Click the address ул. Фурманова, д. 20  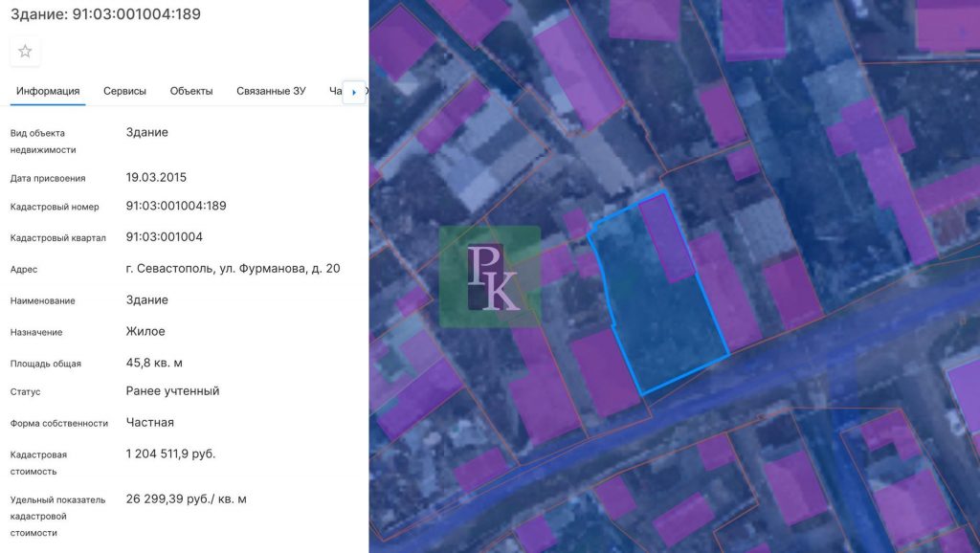pos(233,269)
